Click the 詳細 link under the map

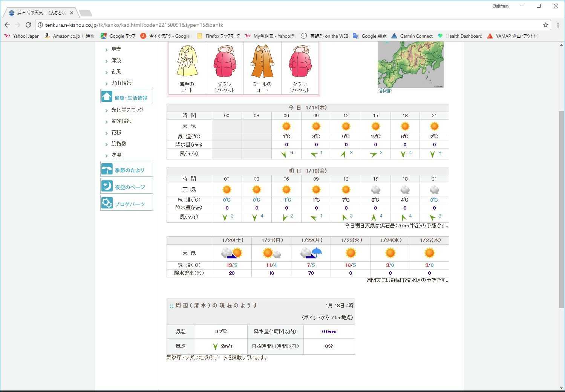(x=384, y=90)
